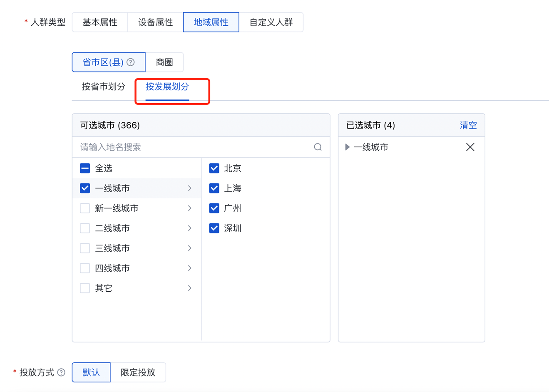Toggle the 全选 checkbox
549x392 pixels.
pyautogui.click(x=85, y=168)
